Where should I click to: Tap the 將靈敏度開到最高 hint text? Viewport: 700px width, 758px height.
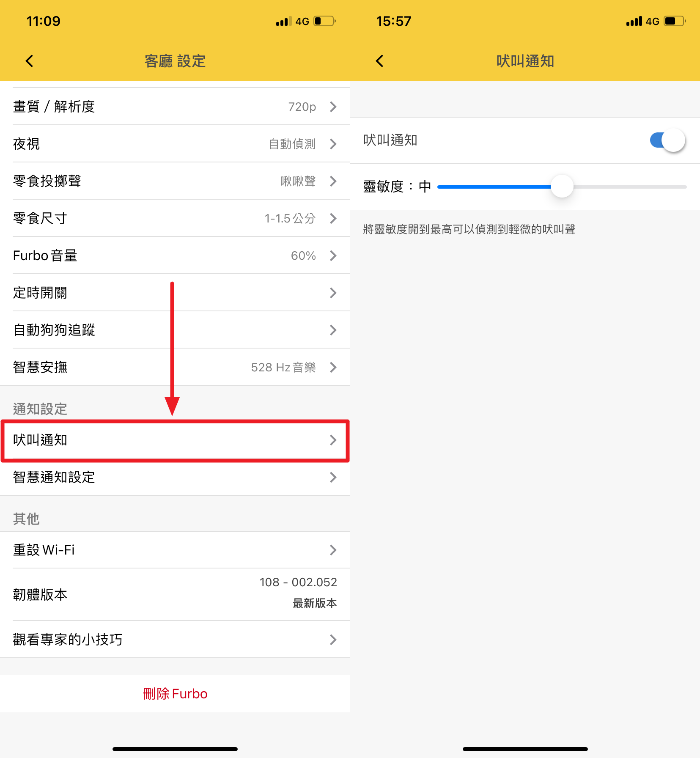click(469, 229)
